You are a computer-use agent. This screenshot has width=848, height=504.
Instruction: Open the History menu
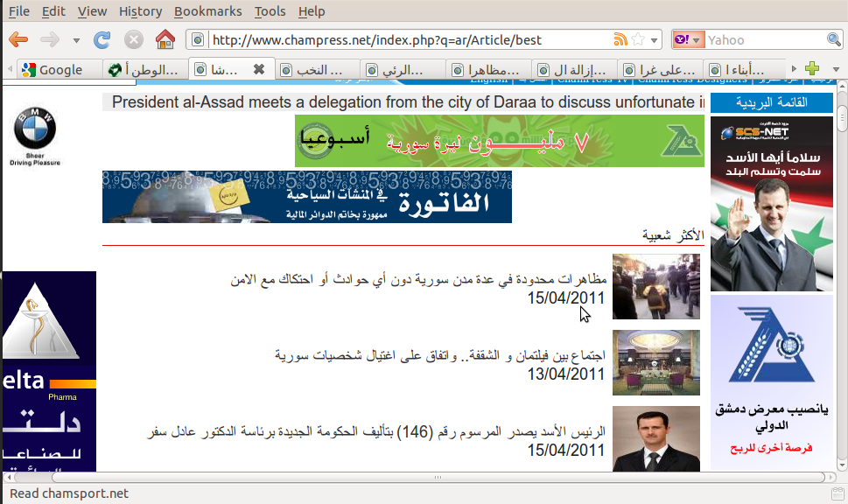coord(141,10)
